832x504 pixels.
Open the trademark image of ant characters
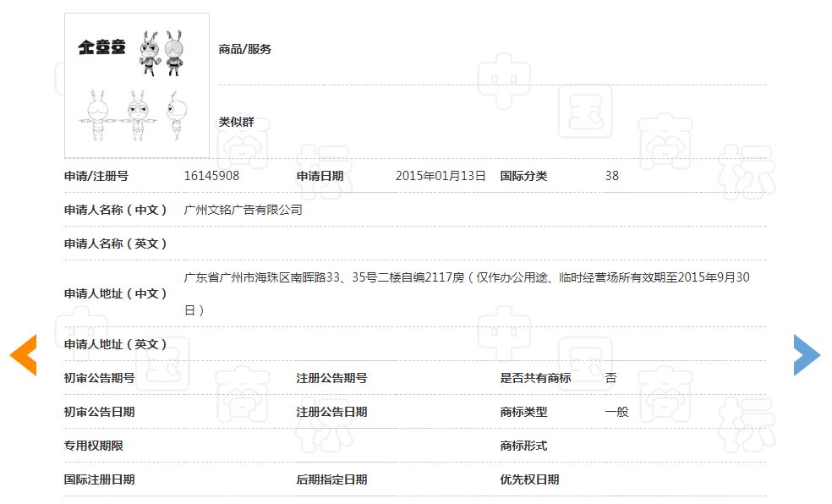[136, 85]
